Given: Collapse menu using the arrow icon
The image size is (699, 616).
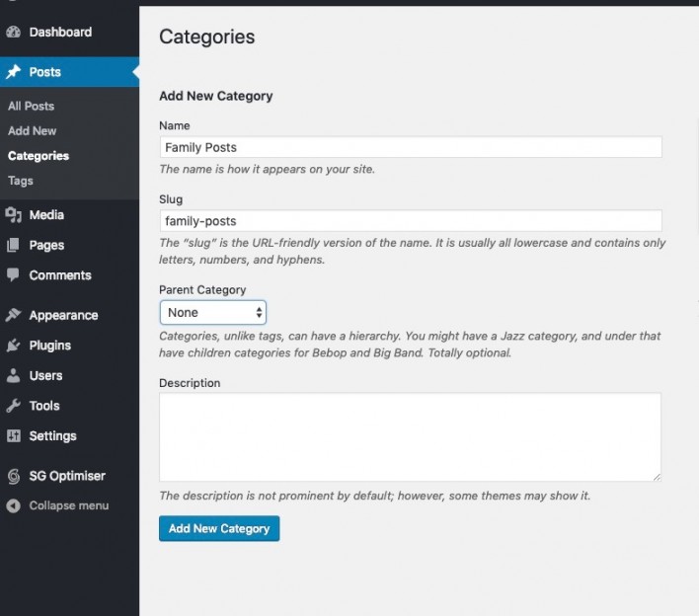Looking at the screenshot, I should pos(14,505).
